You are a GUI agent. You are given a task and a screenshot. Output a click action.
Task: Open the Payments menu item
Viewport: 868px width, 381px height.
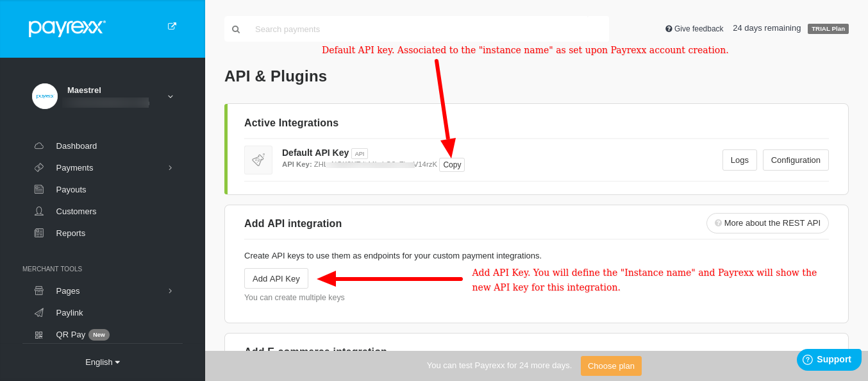74,167
